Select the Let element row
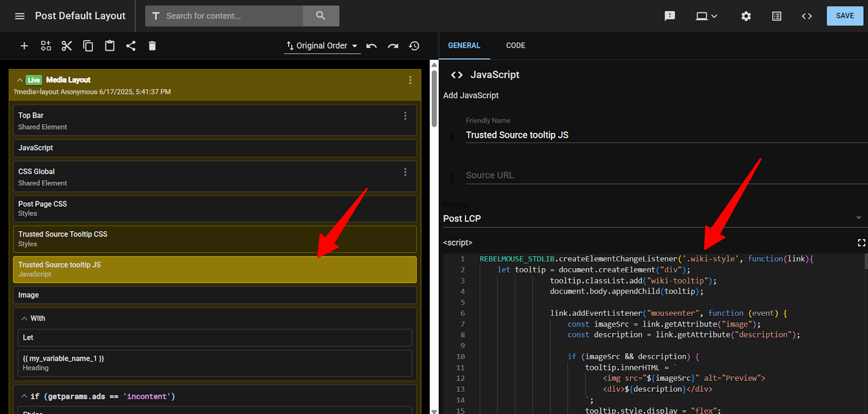 click(x=215, y=337)
